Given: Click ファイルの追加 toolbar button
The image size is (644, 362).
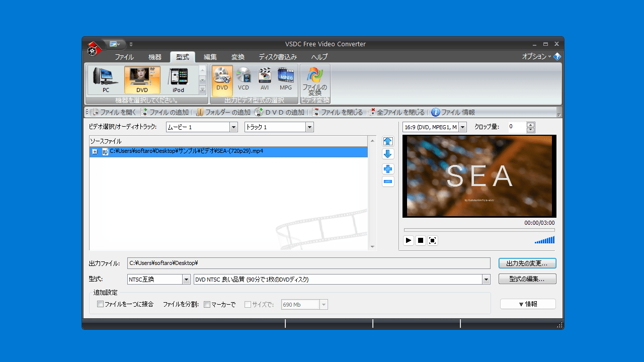Looking at the screenshot, I should [165, 112].
